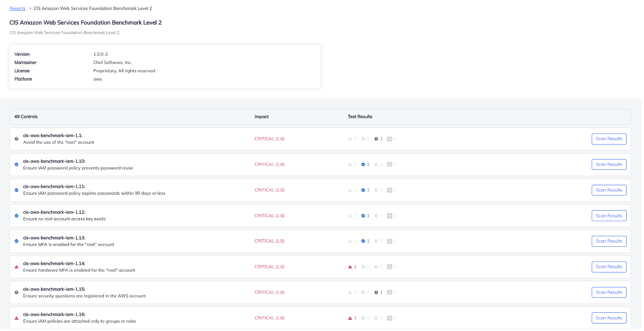Open Scan Results for the hardware MFA control

pos(609,267)
